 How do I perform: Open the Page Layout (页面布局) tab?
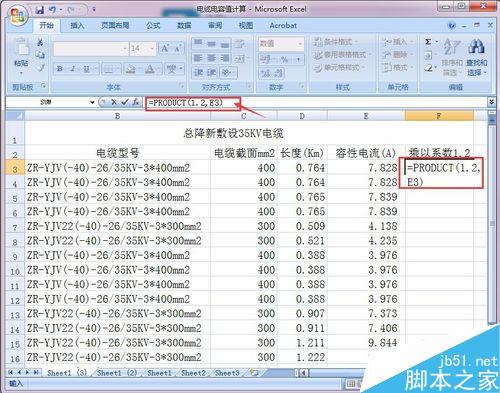tap(115, 25)
